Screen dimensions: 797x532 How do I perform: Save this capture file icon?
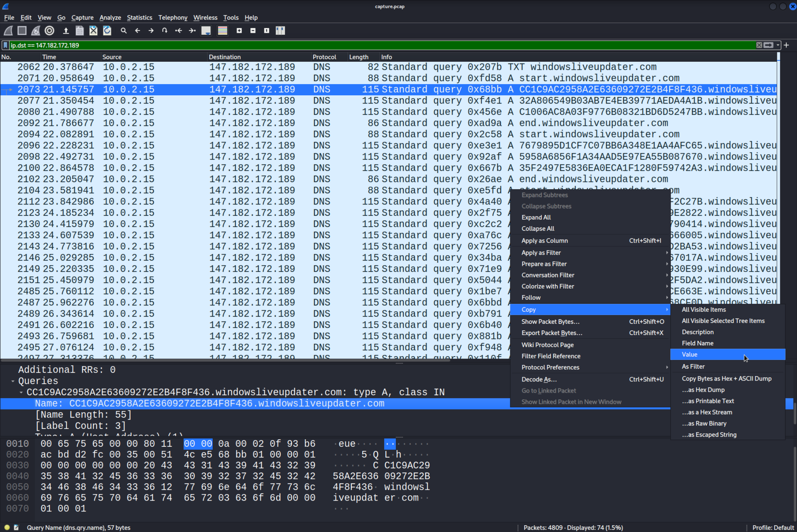(80, 31)
